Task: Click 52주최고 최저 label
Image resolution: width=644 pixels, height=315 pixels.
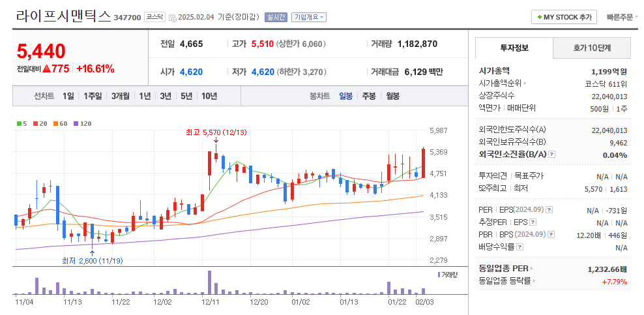Action: point(503,188)
